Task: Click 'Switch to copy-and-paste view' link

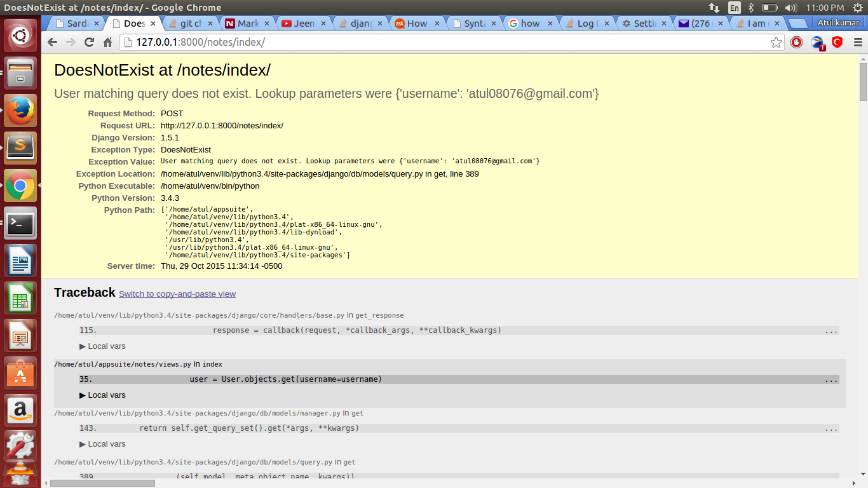Action: click(x=177, y=294)
